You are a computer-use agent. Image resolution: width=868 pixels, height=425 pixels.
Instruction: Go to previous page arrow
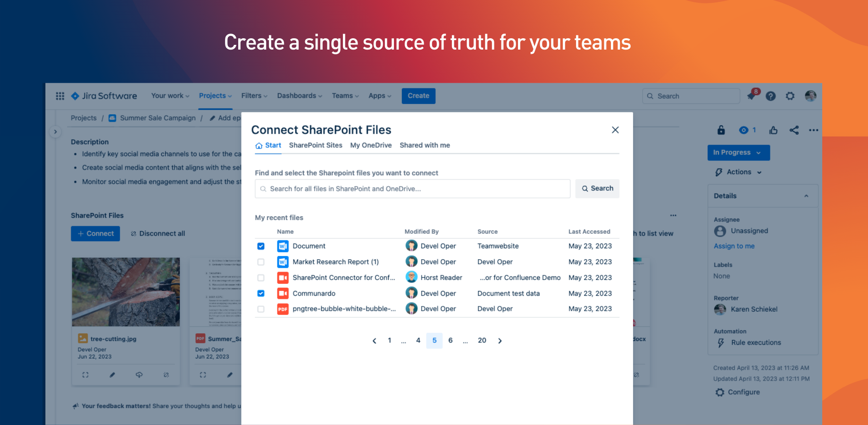375,340
